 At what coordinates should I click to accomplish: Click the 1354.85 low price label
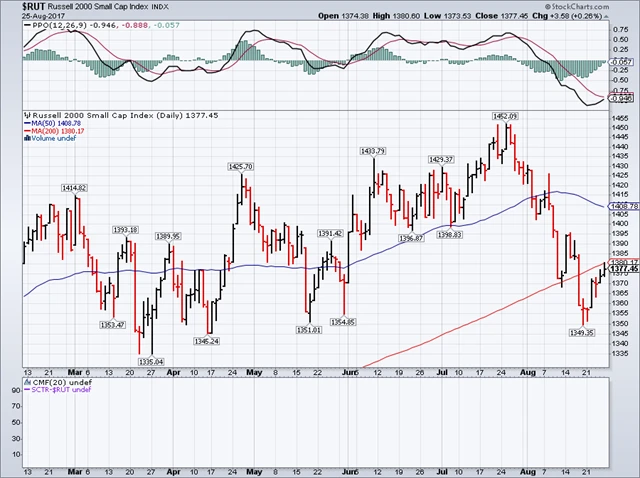pyautogui.click(x=343, y=322)
